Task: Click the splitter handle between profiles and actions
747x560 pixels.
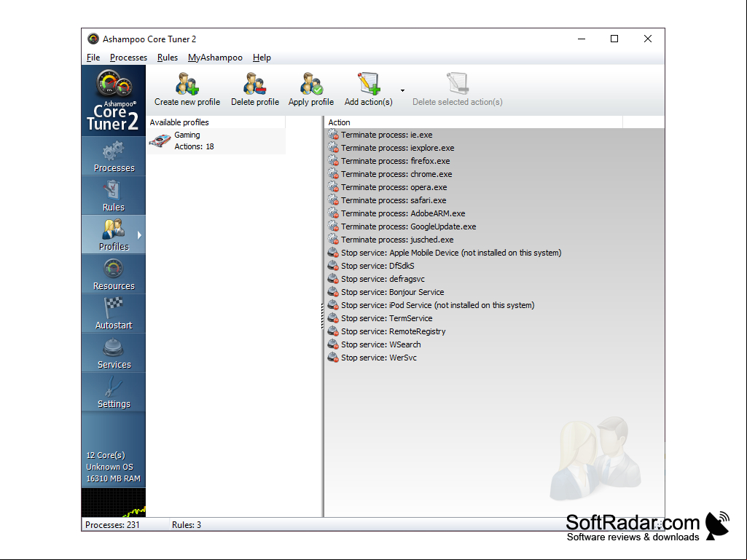Action: click(x=323, y=317)
